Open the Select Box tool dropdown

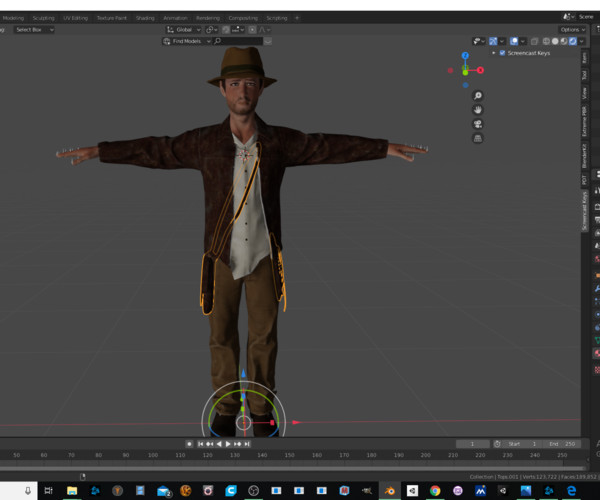[x=34, y=29]
